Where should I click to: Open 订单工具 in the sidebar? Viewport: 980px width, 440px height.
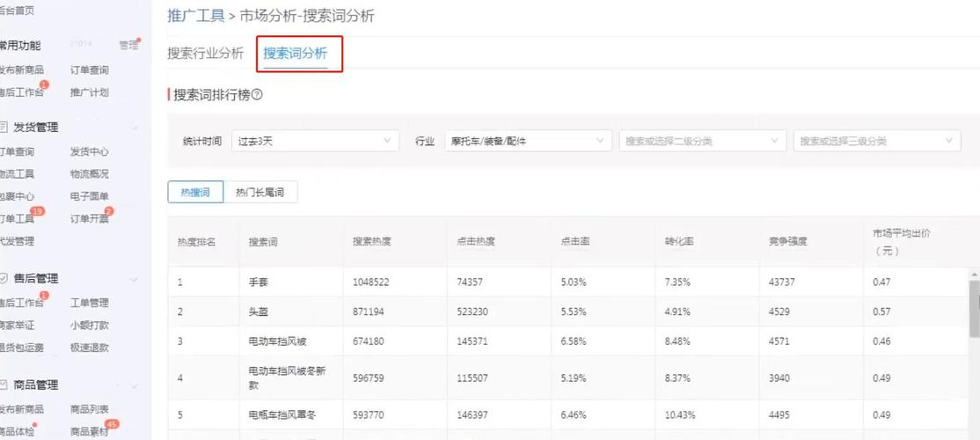[17, 219]
